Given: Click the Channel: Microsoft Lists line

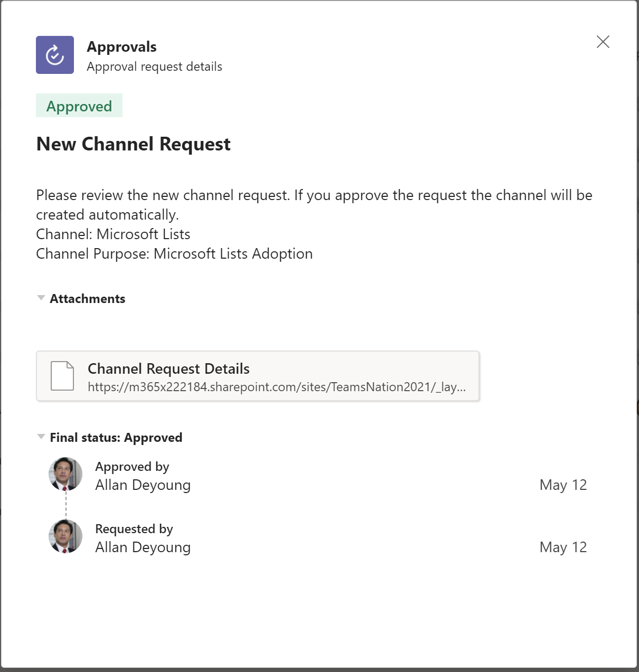Looking at the screenshot, I should 113,234.
